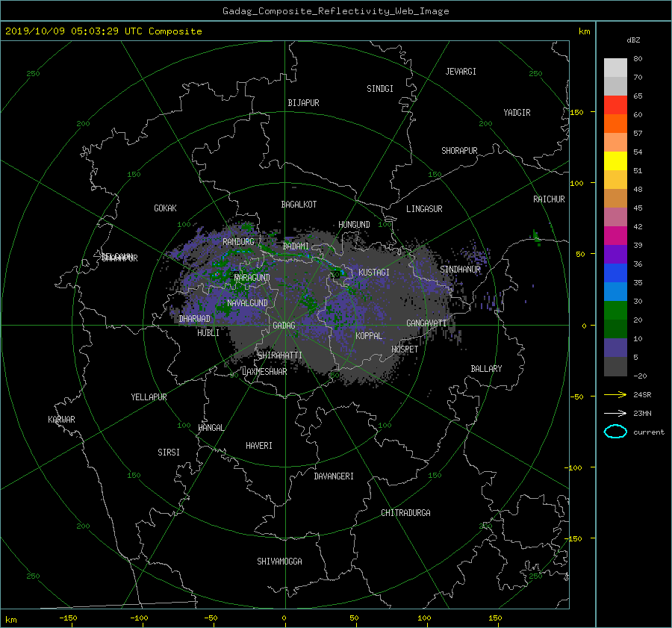Image resolution: width=672 pixels, height=628 pixels.
Task: Pick the indigo swatch between 10 and 5
Action: 615,348
